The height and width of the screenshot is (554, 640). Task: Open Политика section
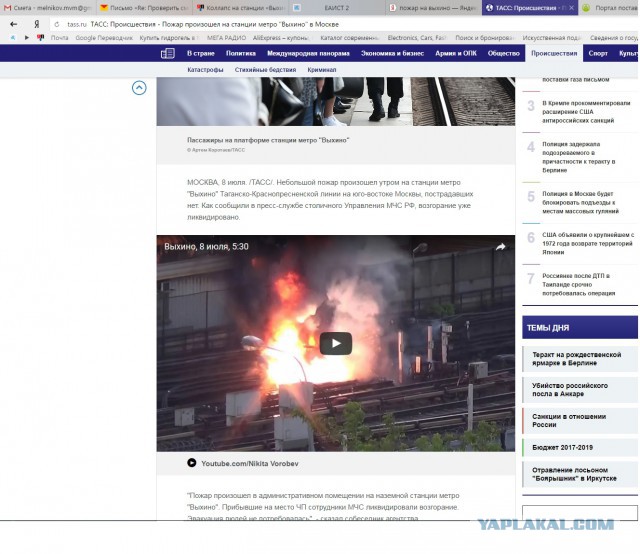[241, 53]
